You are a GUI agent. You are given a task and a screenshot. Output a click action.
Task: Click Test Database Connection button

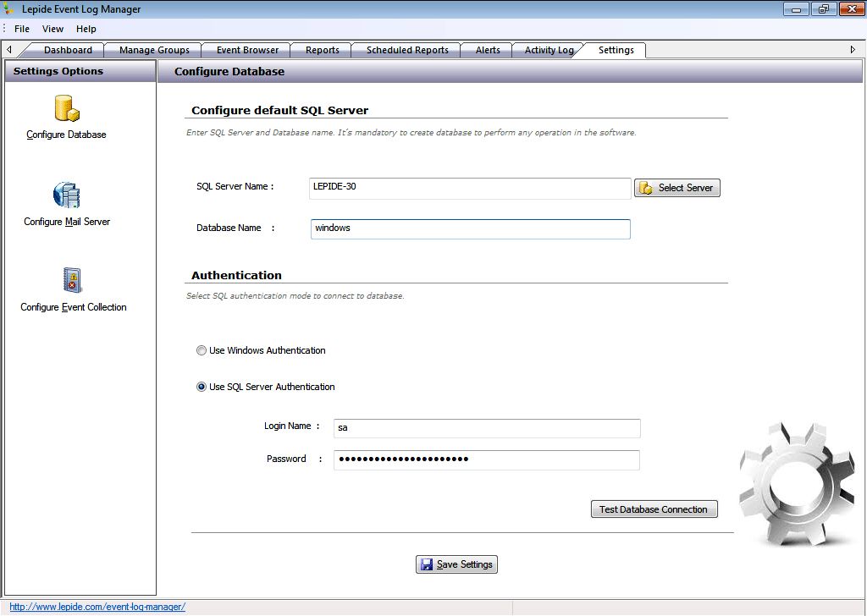pos(654,509)
